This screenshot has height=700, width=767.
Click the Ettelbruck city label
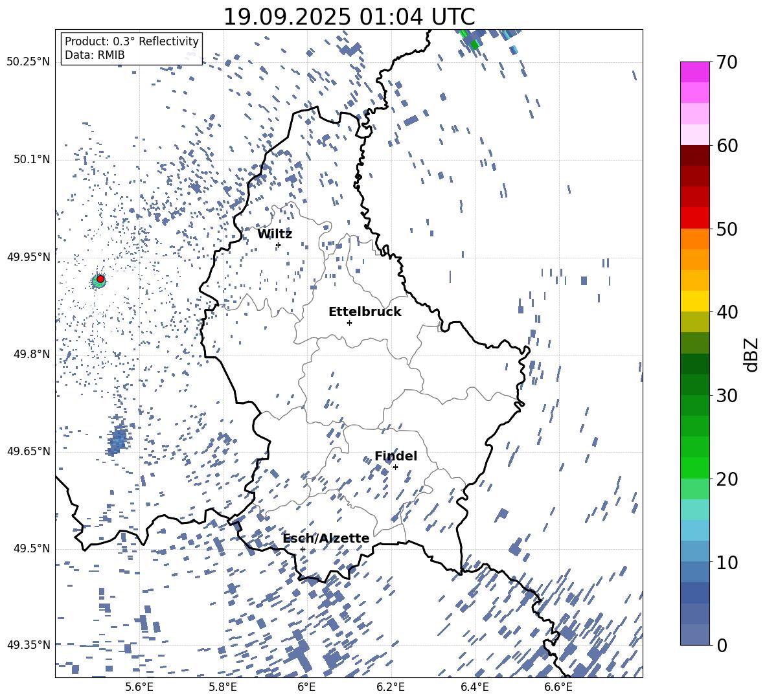[365, 312]
